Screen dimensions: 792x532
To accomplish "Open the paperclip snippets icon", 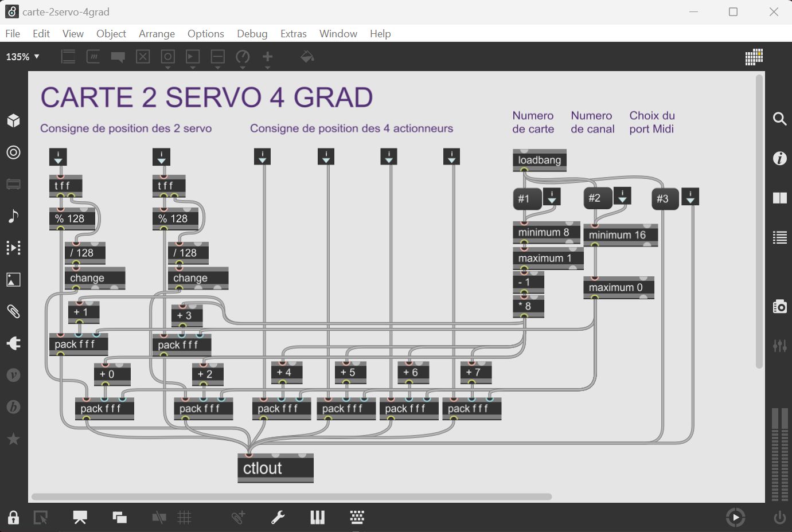I will point(13,311).
